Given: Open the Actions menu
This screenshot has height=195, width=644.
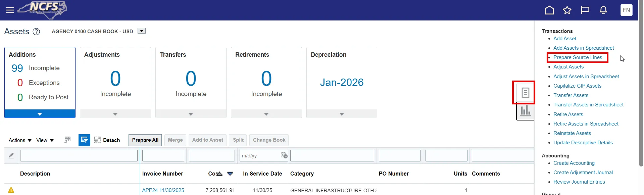Looking at the screenshot, I should click(20, 140).
